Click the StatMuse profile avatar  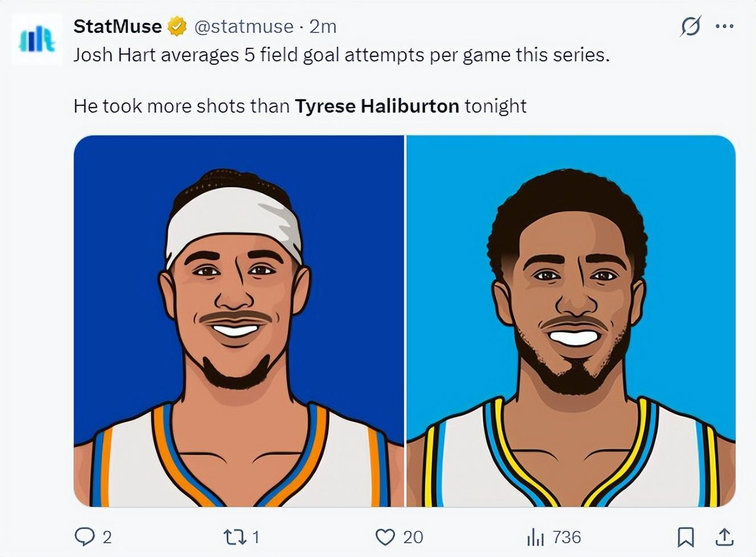pos(37,40)
